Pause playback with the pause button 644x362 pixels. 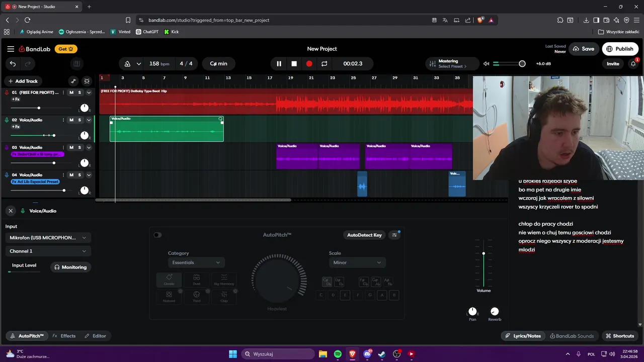click(279, 64)
